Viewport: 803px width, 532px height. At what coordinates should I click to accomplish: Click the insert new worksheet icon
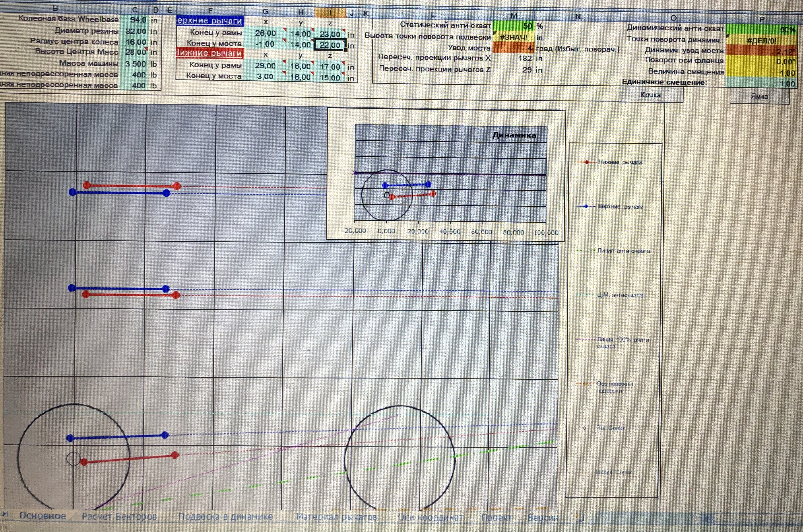click(579, 517)
